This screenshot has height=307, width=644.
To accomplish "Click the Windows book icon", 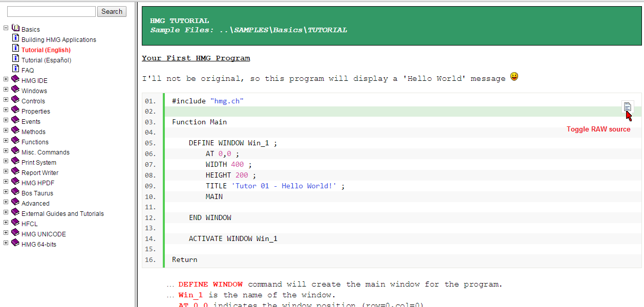I will [15, 90].
